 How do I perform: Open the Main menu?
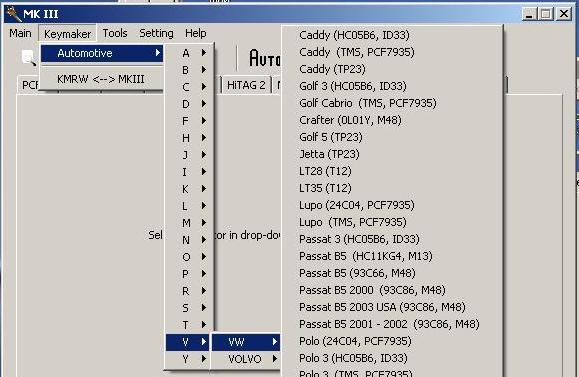20,34
